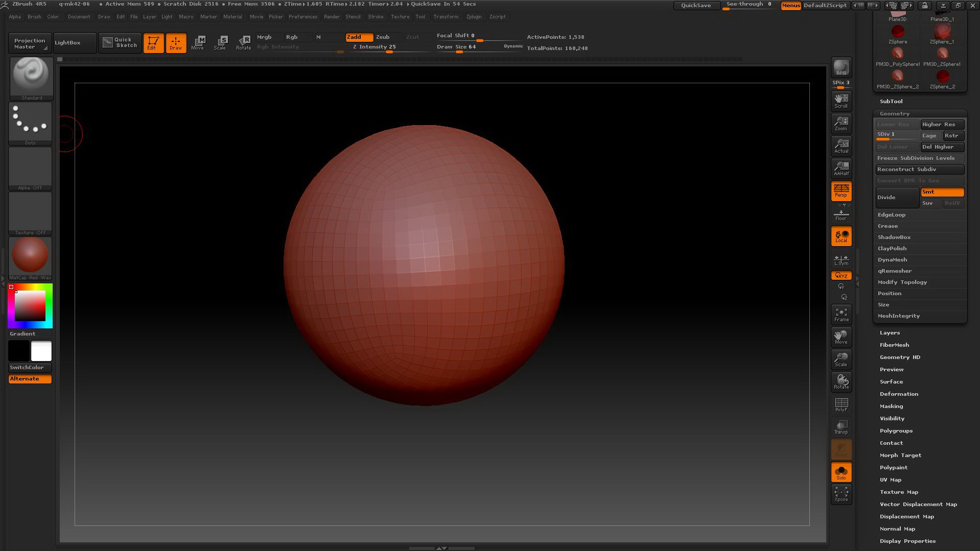
Task: Select the Scroll canvas tool
Action: pos(841,101)
